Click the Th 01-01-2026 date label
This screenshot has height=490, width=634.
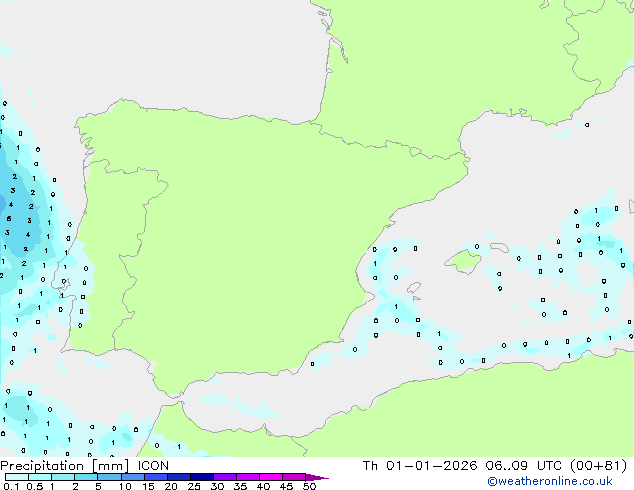point(420,466)
